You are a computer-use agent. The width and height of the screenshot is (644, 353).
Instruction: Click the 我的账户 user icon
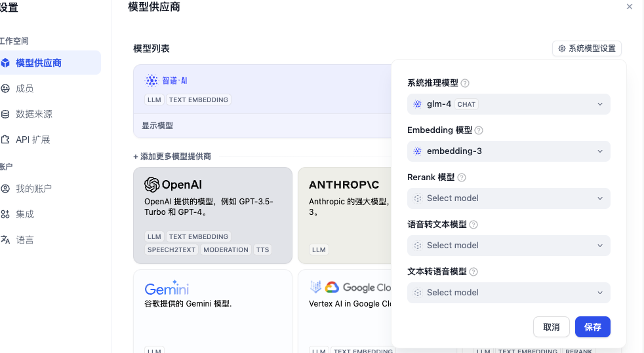(x=5, y=189)
